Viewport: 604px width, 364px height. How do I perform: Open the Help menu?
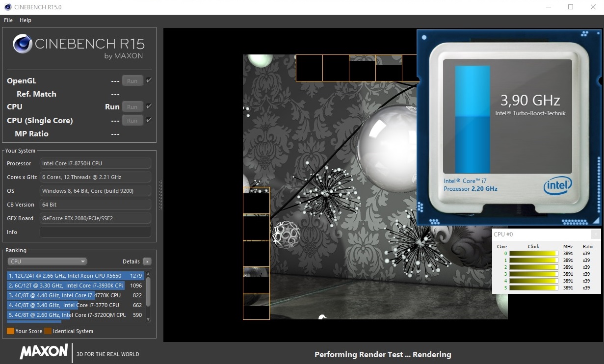tap(26, 20)
